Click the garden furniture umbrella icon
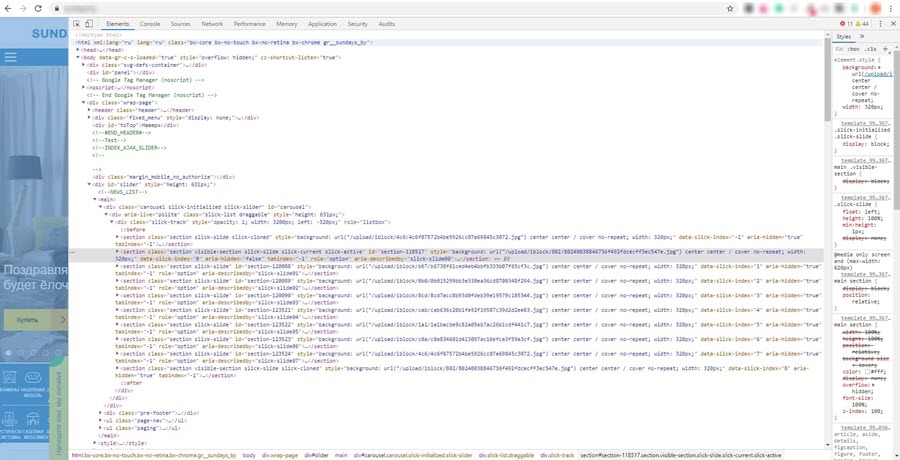Image resolution: width=900 pixels, height=460 pixels. click(x=33, y=419)
